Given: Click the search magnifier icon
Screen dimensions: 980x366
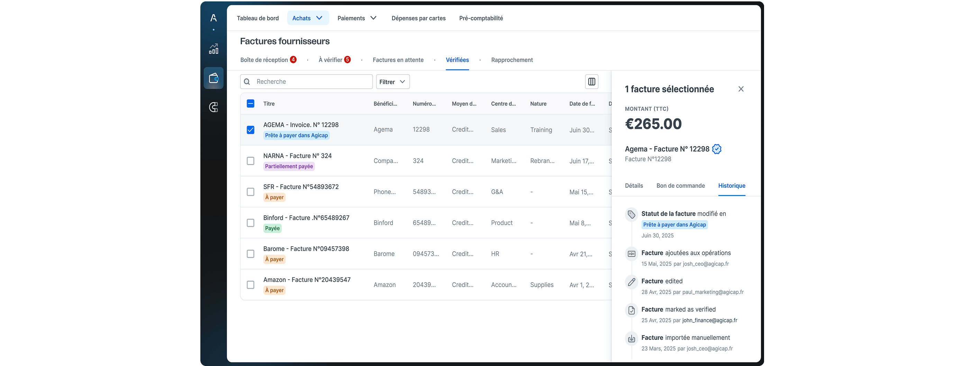Looking at the screenshot, I should [x=247, y=82].
